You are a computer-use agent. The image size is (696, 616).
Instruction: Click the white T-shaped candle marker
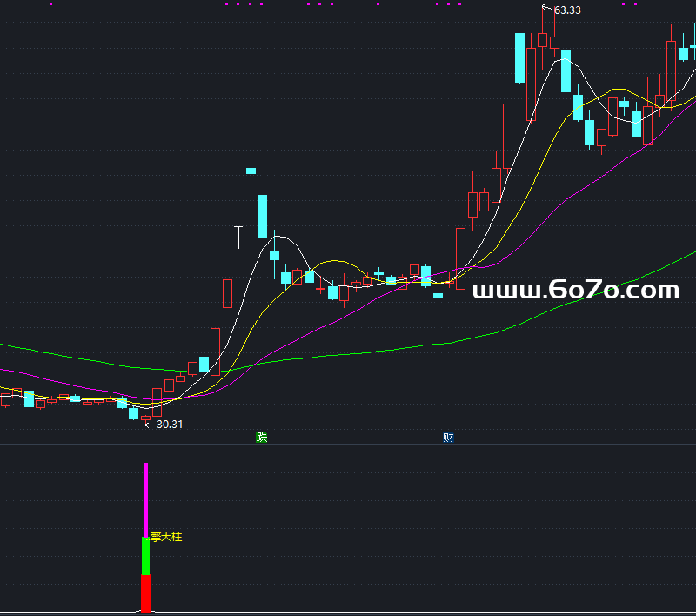238,238
